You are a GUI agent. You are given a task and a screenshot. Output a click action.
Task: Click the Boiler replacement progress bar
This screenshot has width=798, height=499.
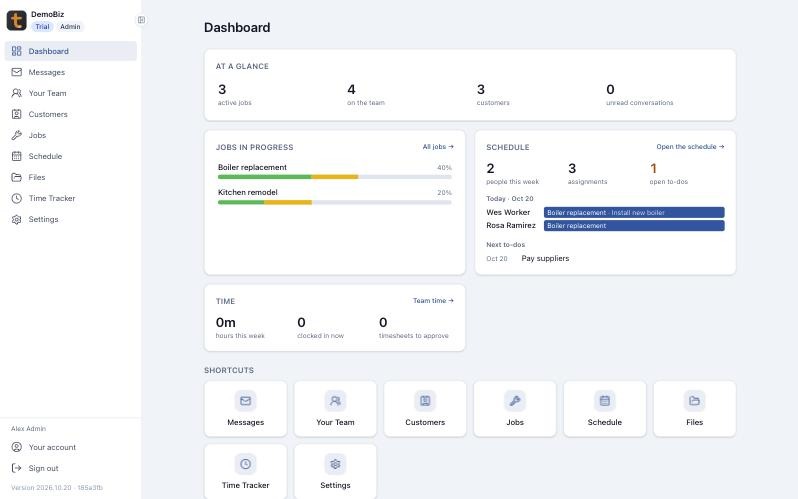click(334, 177)
